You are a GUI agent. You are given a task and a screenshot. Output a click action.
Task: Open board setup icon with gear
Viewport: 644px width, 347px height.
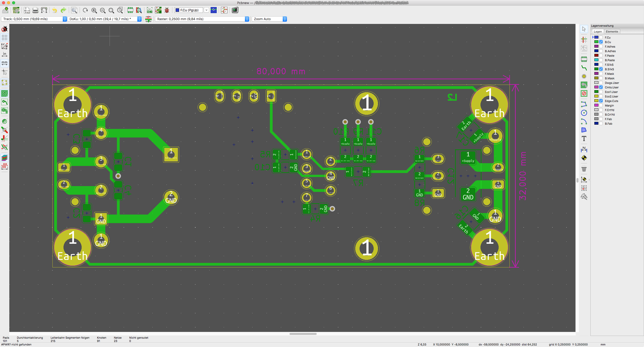pyautogui.click(x=16, y=10)
